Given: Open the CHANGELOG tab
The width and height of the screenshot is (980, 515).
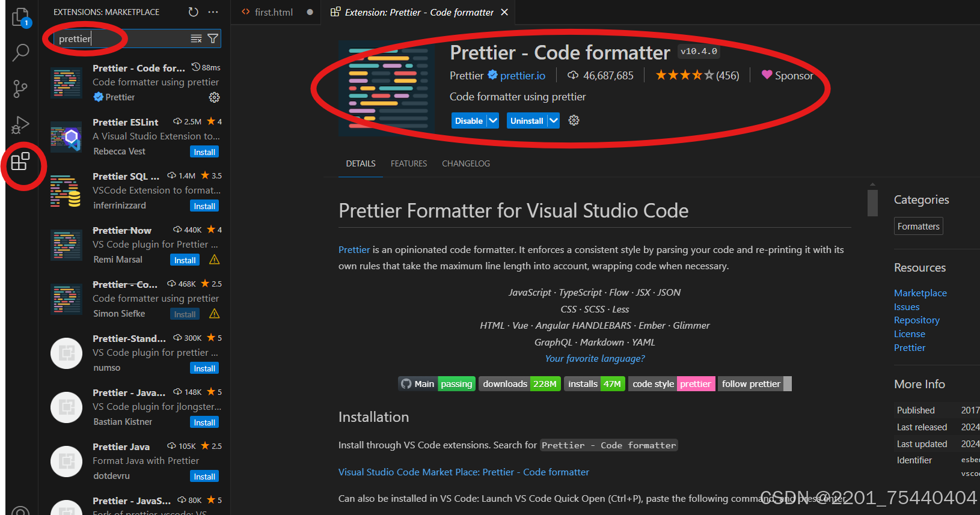Looking at the screenshot, I should [x=466, y=163].
